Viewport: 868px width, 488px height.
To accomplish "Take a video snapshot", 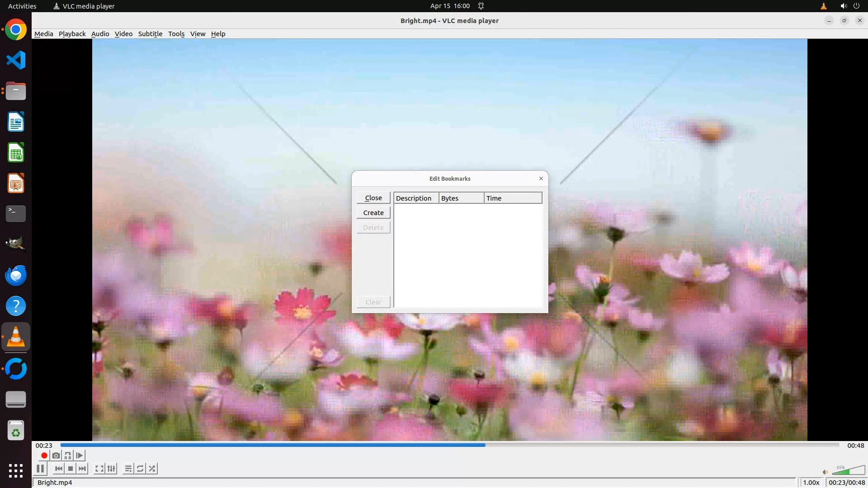I will click(x=56, y=455).
